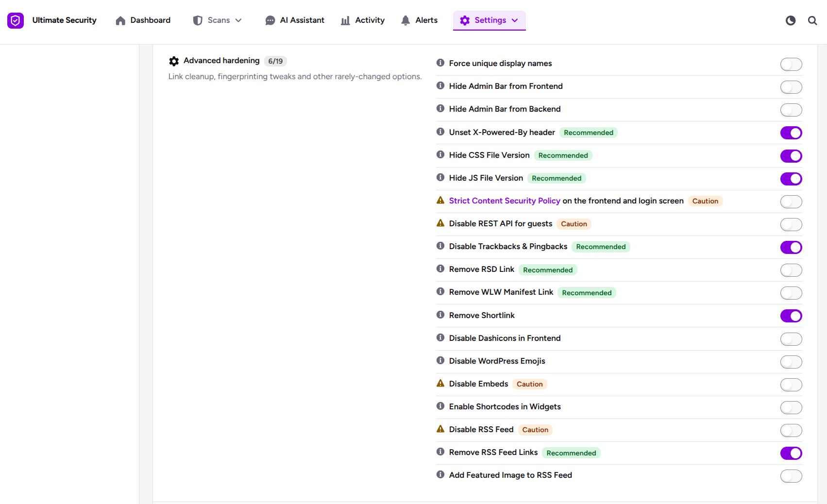Turn on Enable Shortcodes in Widgets toggle
The width and height of the screenshot is (827, 504).
tap(791, 407)
